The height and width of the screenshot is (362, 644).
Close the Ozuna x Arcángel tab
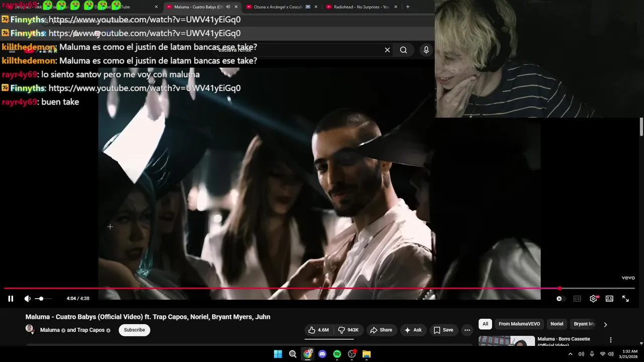coord(316,7)
